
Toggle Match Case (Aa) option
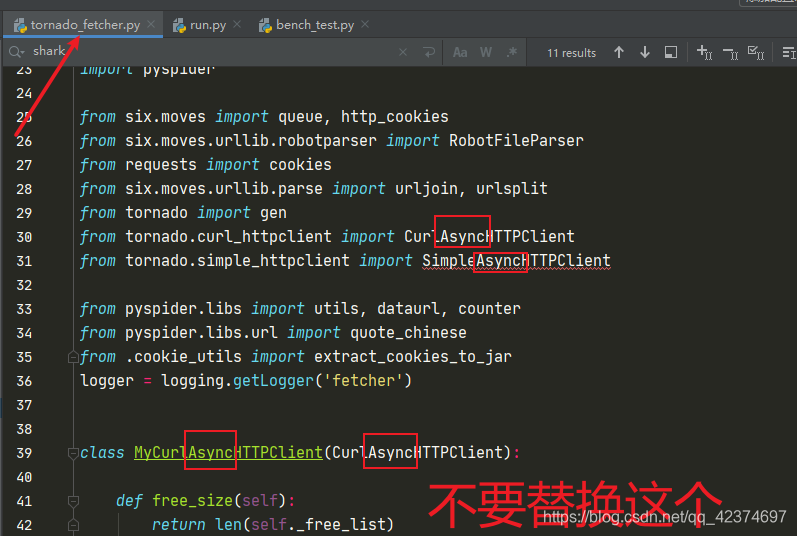pos(460,52)
